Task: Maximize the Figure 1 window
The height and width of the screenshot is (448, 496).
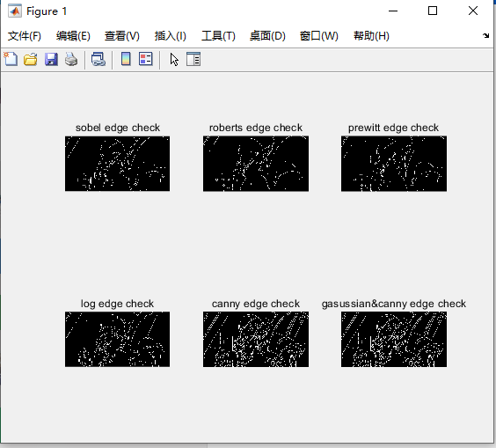Action: (433, 11)
